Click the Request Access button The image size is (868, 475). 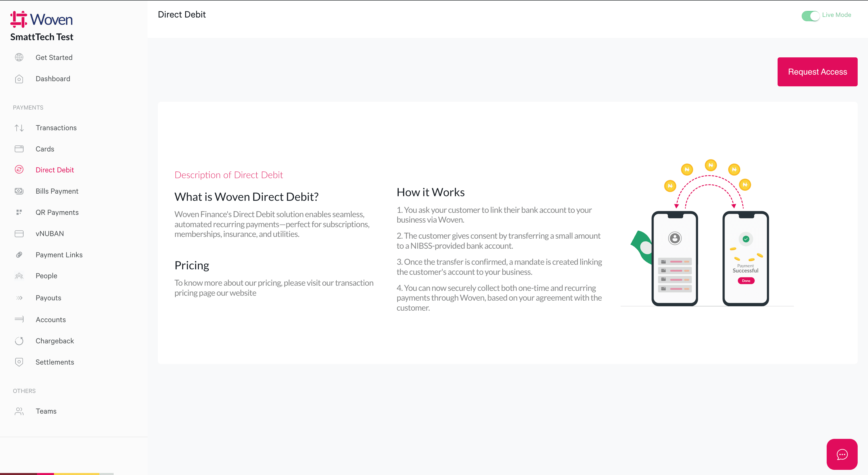[817, 72]
